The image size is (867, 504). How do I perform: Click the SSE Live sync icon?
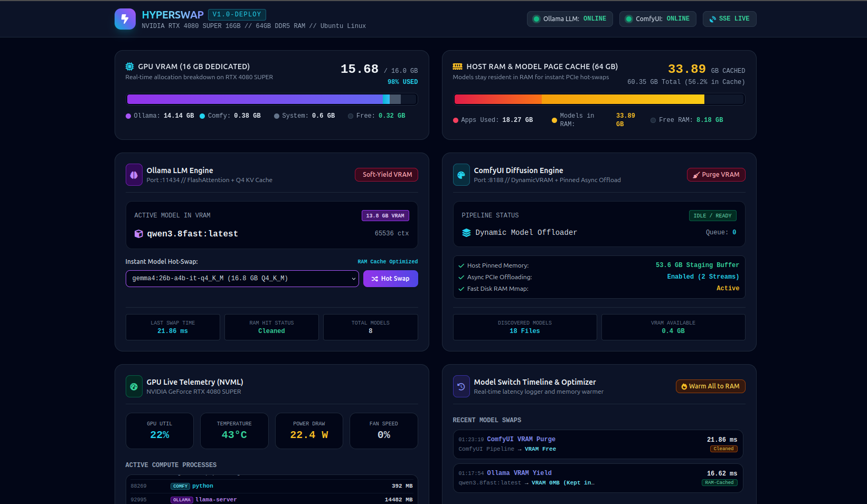(713, 19)
